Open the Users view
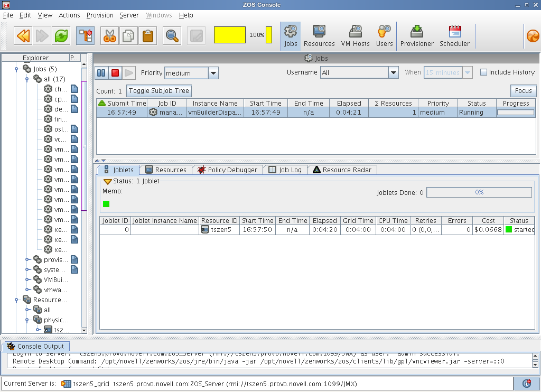Screen dimensions: 541x392 tap(384, 35)
